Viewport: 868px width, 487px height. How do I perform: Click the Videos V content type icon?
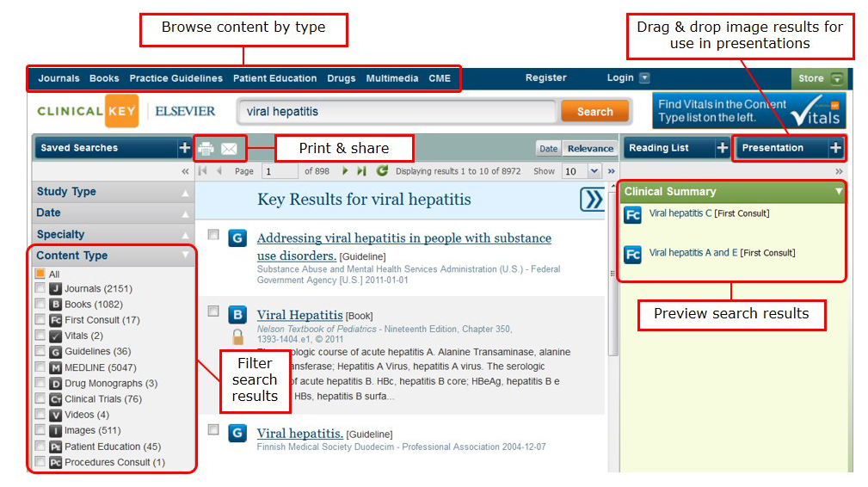point(55,415)
